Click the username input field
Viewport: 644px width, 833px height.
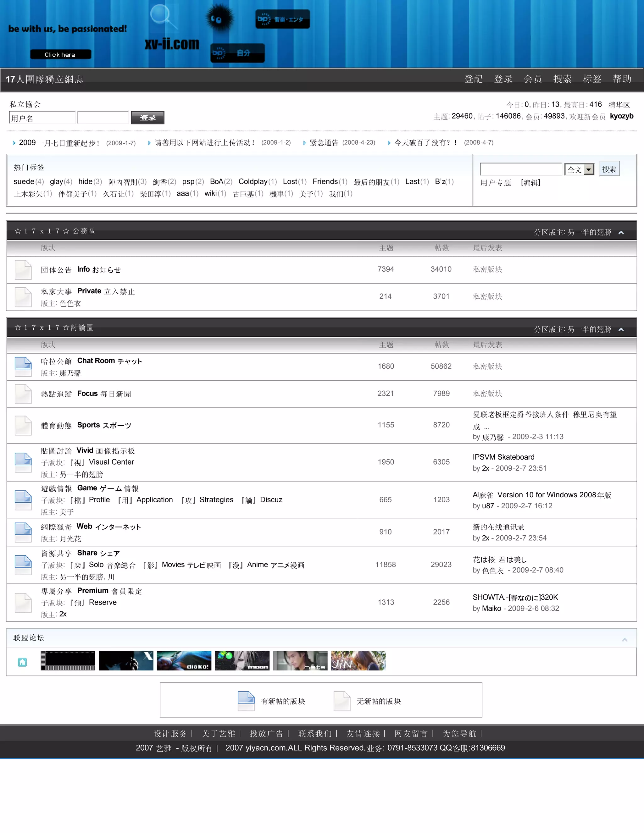coord(42,118)
